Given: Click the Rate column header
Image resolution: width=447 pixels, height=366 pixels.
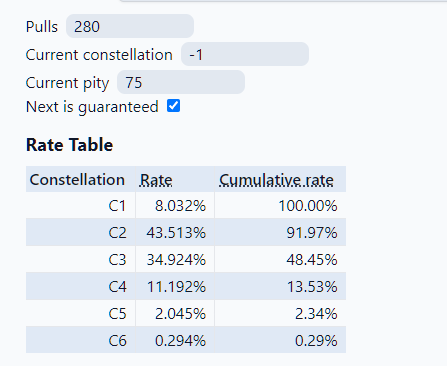Looking at the screenshot, I should (x=156, y=180).
